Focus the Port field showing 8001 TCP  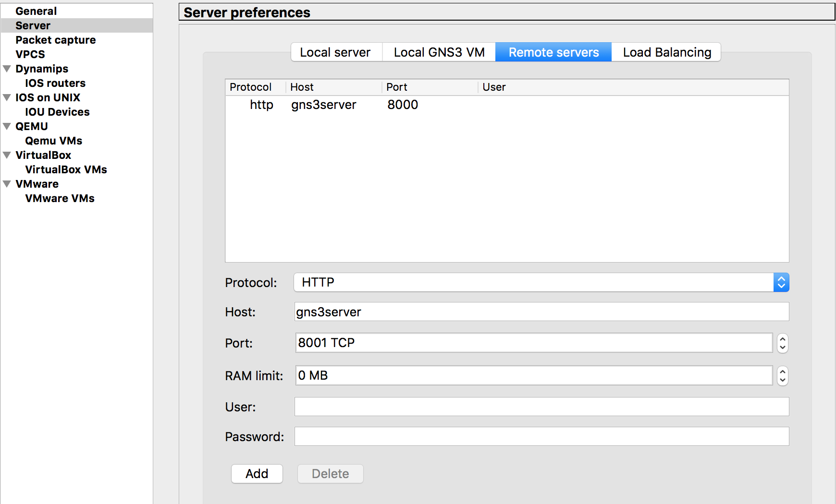[534, 343]
